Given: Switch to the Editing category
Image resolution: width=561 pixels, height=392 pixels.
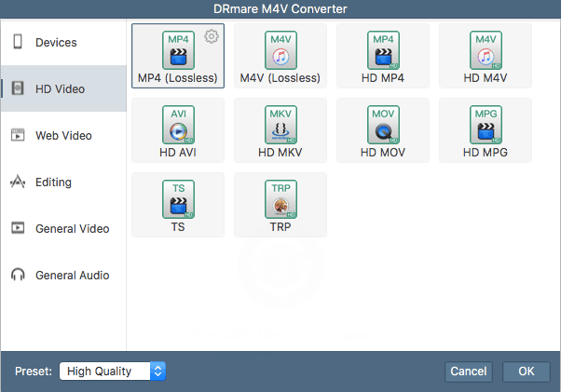Looking at the screenshot, I should coord(63,182).
